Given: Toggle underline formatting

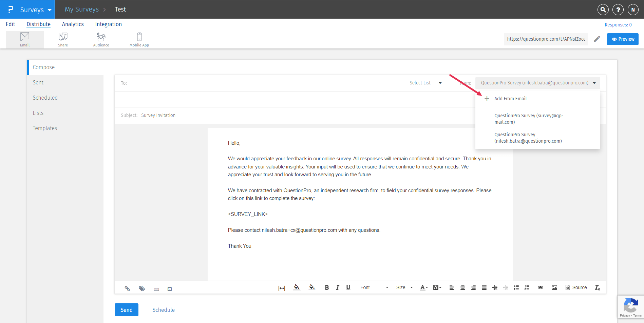Looking at the screenshot, I should point(348,287).
